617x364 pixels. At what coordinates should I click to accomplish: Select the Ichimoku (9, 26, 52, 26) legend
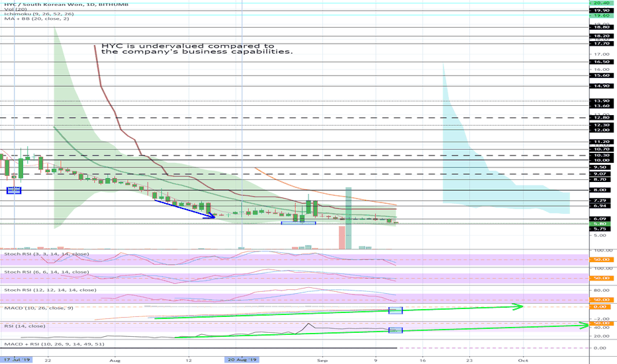pos(39,14)
